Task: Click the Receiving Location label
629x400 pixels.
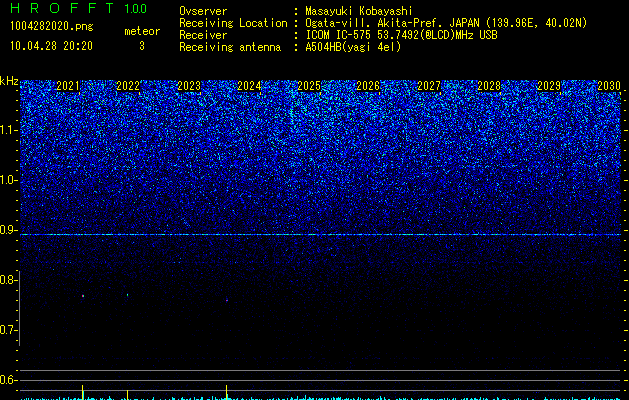Action: [x=233, y=23]
